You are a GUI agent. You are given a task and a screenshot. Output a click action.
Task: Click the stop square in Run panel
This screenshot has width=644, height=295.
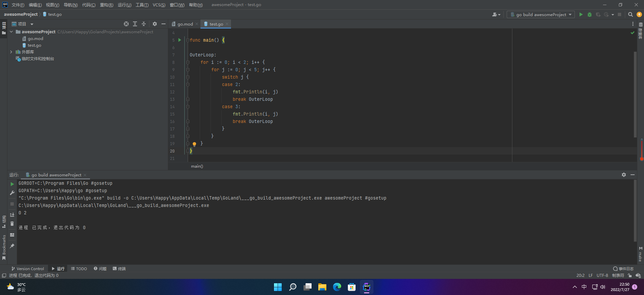[x=12, y=204]
